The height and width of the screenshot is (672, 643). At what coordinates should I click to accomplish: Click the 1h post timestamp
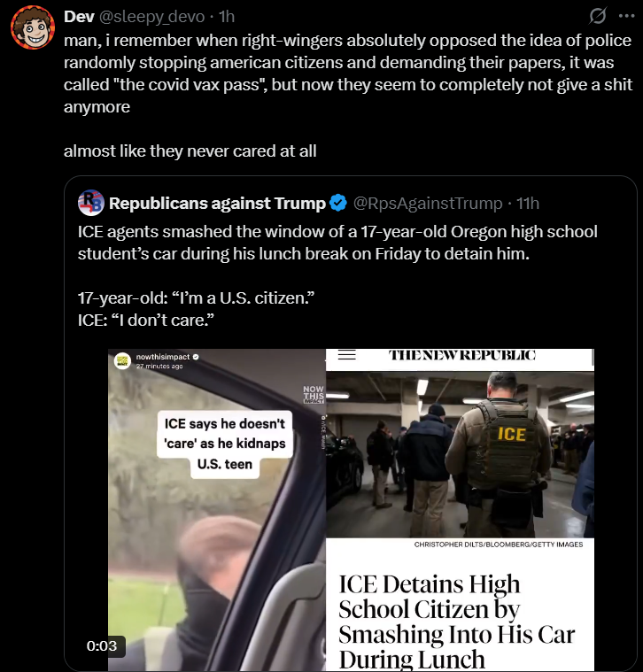(x=227, y=16)
